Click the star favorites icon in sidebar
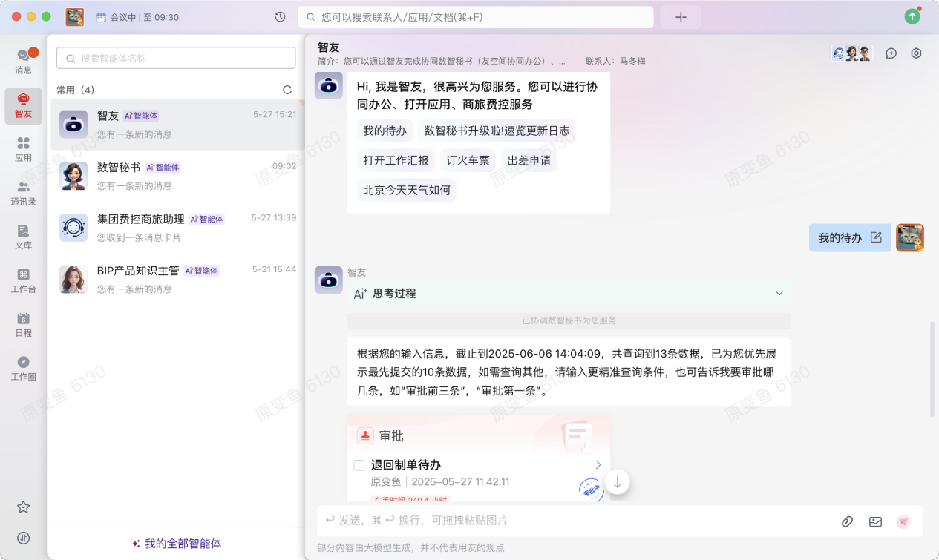939x560 pixels. (24, 507)
